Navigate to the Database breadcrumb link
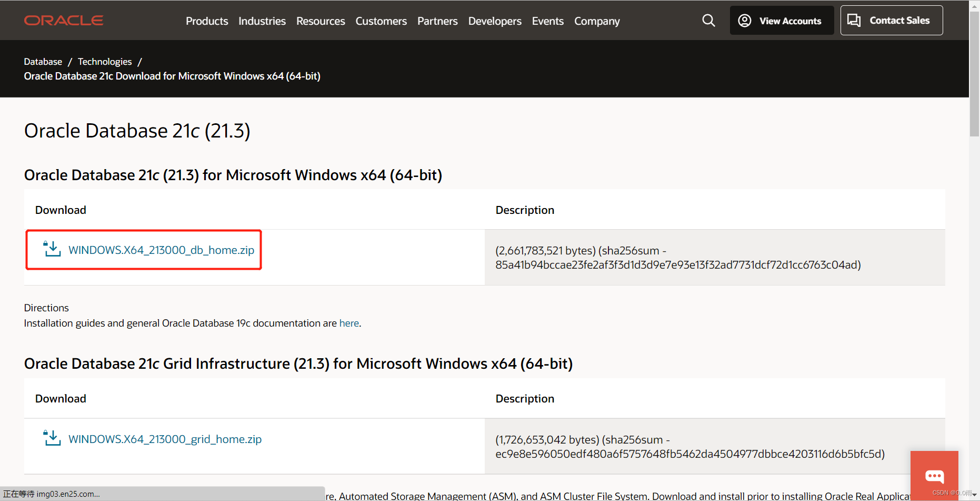This screenshot has height=501, width=980. coord(43,61)
